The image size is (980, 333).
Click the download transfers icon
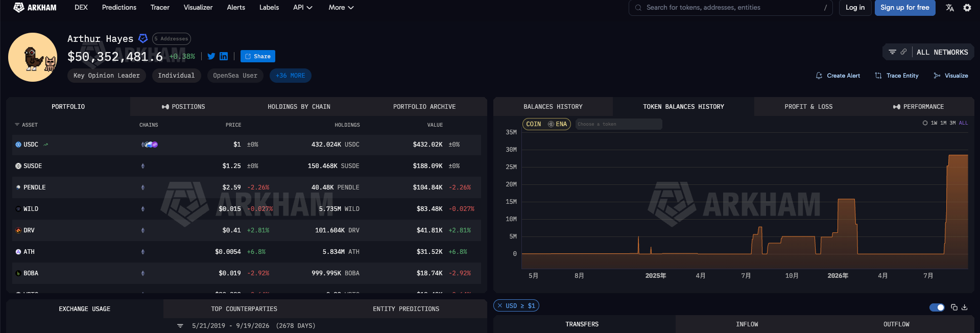[x=965, y=307]
